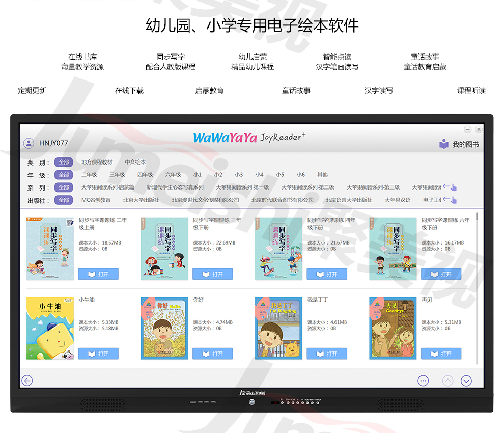Viewport: 504px width, 433px height.
Task: Click the page down arrow icon
Action: pyautogui.click(x=466, y=381)
